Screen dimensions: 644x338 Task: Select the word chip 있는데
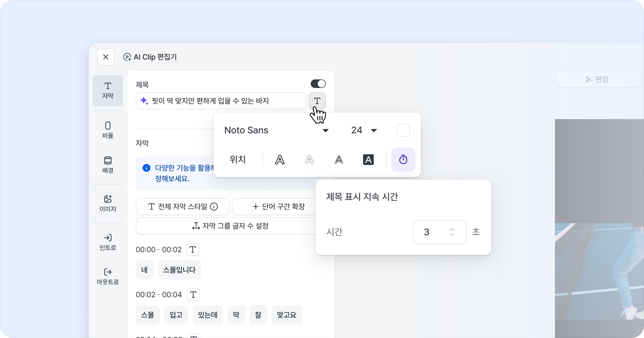click(x=208, y=315)
